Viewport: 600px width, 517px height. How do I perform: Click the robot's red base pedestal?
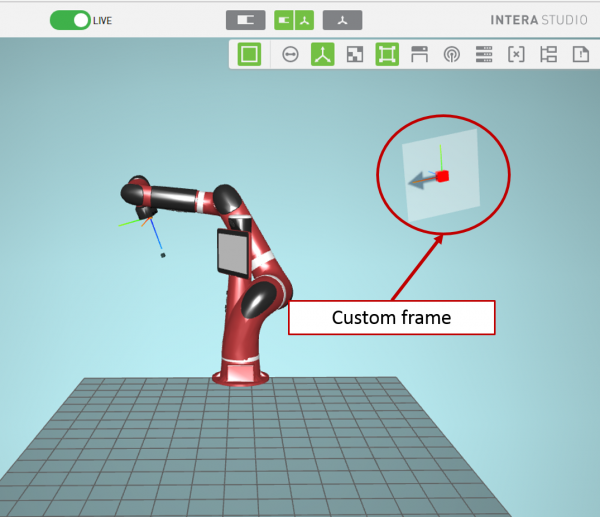point(240,374)
